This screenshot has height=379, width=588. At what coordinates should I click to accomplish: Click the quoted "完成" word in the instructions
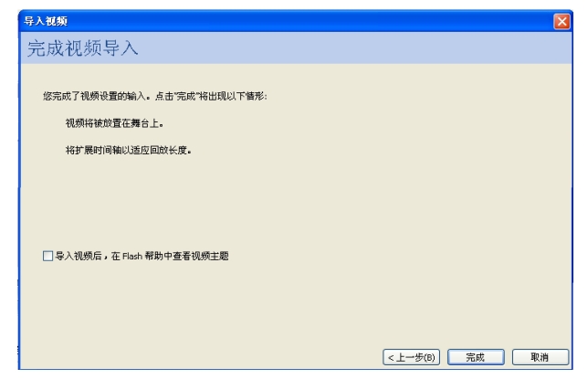click(186, 96)
